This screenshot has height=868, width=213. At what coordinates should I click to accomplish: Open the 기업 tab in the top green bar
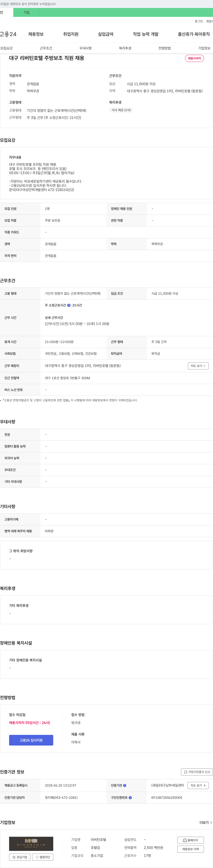point(26,12)
